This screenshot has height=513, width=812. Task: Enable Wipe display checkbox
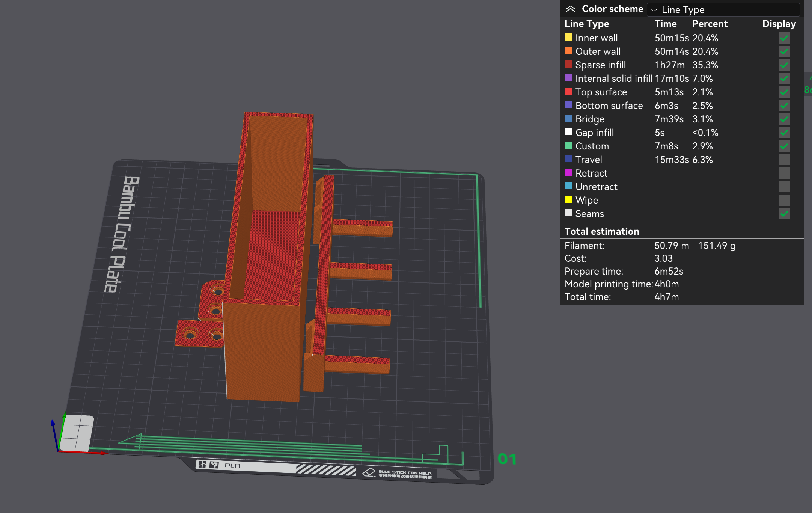784,200
